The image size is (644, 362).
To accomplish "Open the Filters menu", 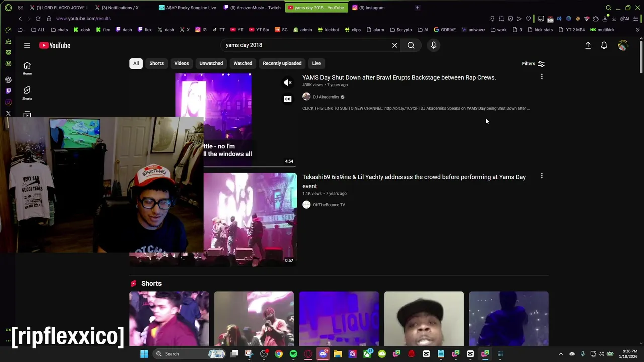I will [x=533, y=64].
